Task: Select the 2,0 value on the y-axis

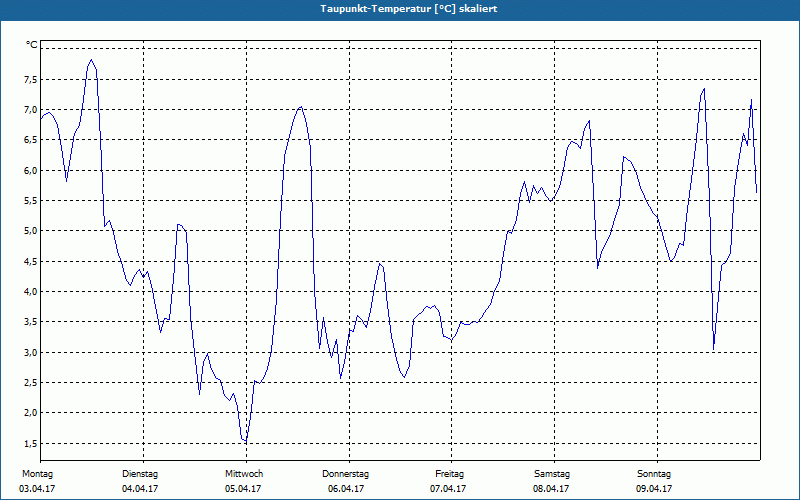Action: click(x=29, y=413)
